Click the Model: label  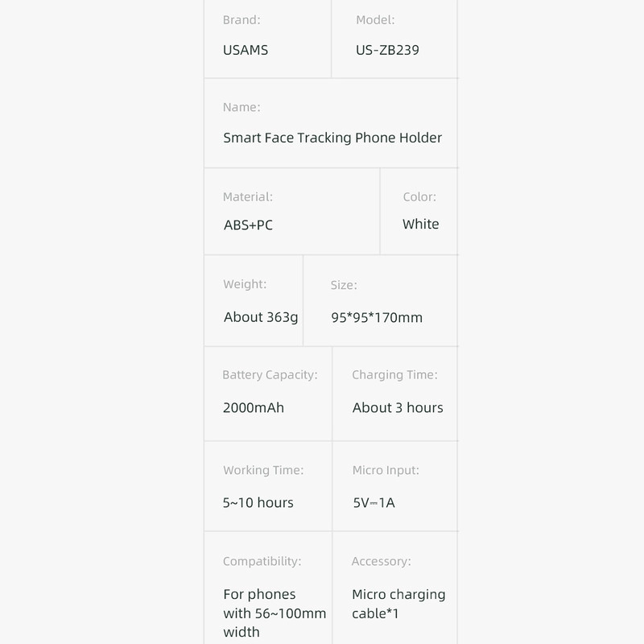[375, 20]
